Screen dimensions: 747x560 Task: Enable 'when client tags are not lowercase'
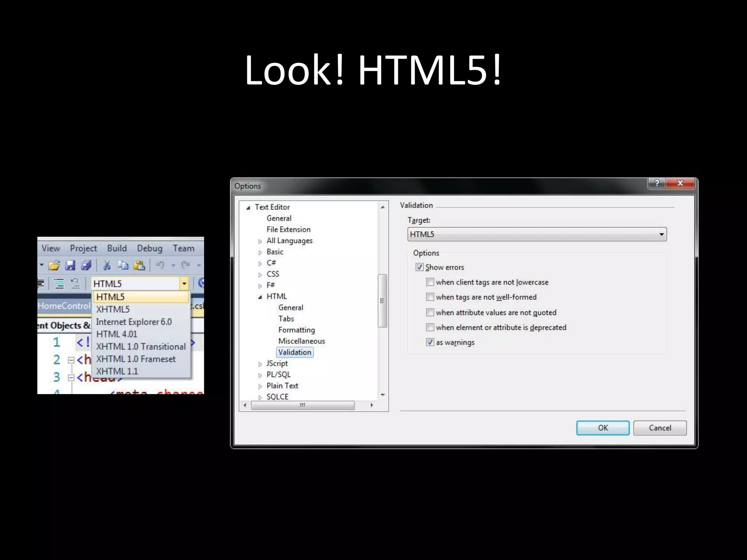pyautogui.click(x=430, y=282)
